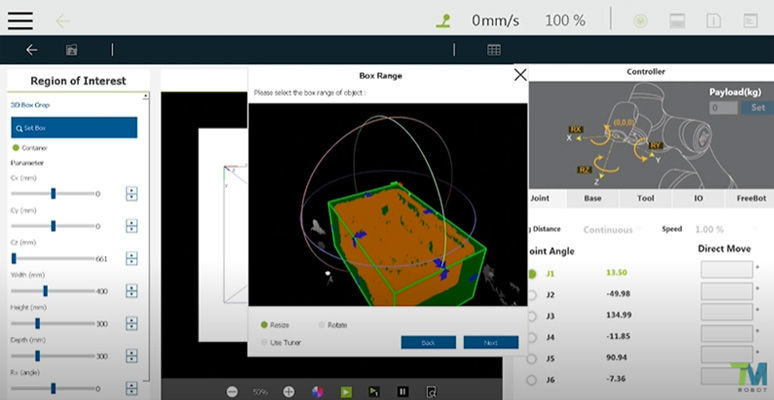This screenshot has height=400, width=774.
Task: Click the Height (mm) slider handle
Action: (x=38, y=323)
